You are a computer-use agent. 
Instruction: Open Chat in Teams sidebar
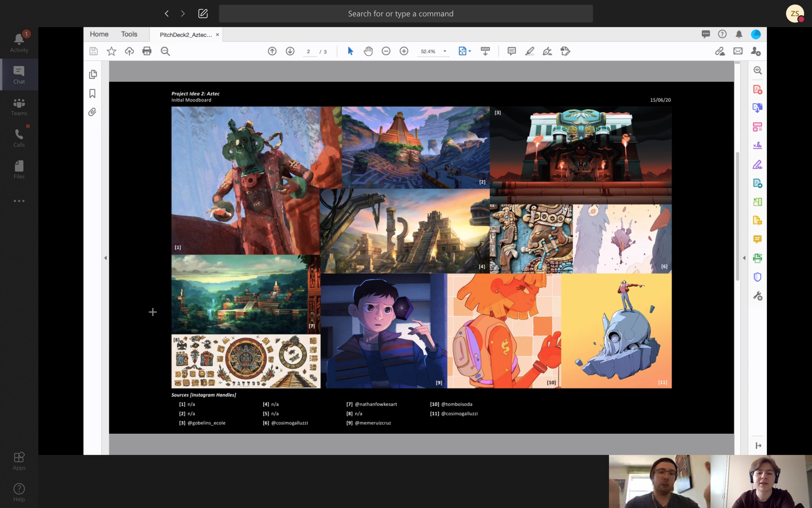click(x=19, y=74)
